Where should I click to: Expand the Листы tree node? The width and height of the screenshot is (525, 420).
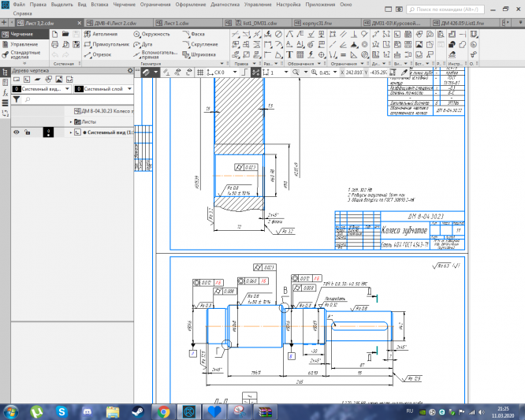[71, 122]
